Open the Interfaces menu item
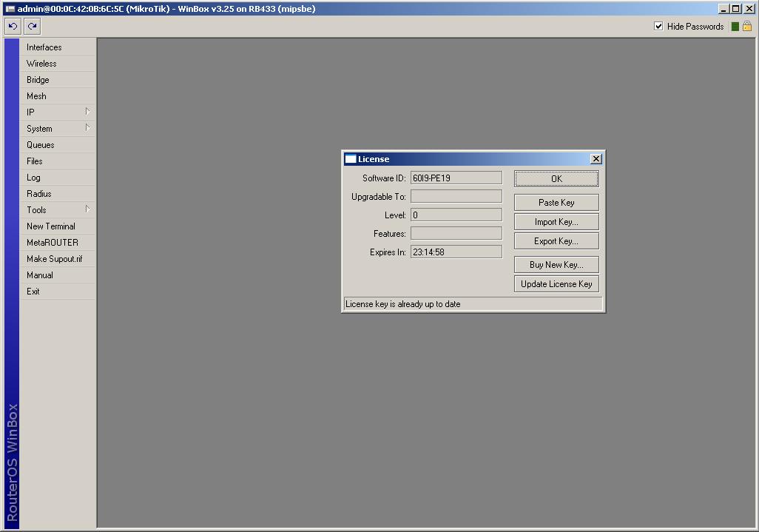Screen dimensions: 759x532 click(58, 47)
